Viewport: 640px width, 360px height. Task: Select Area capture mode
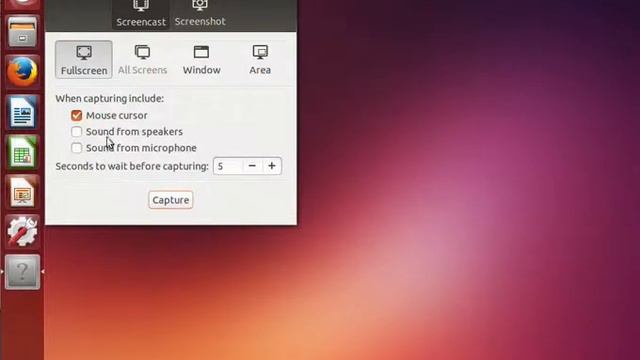260,60
